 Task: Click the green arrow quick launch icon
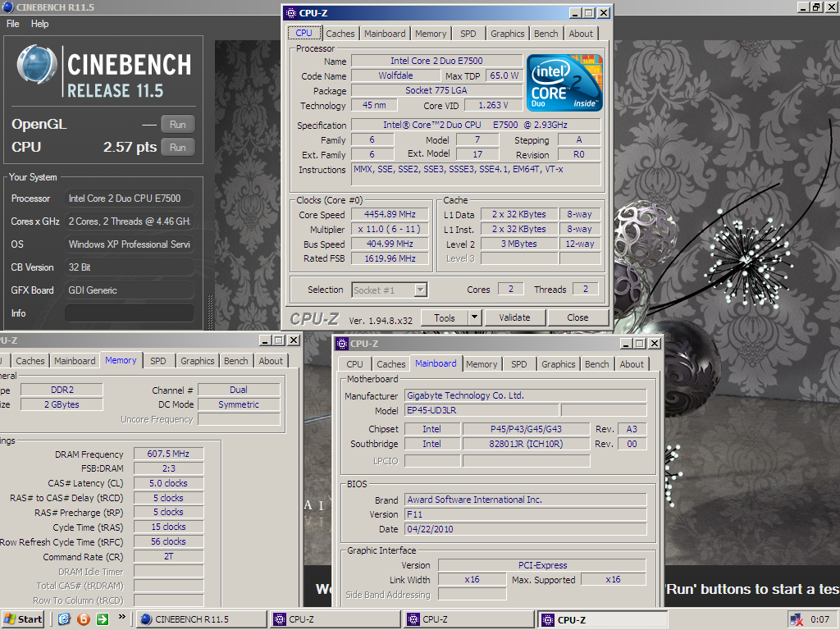pos(103,619)
